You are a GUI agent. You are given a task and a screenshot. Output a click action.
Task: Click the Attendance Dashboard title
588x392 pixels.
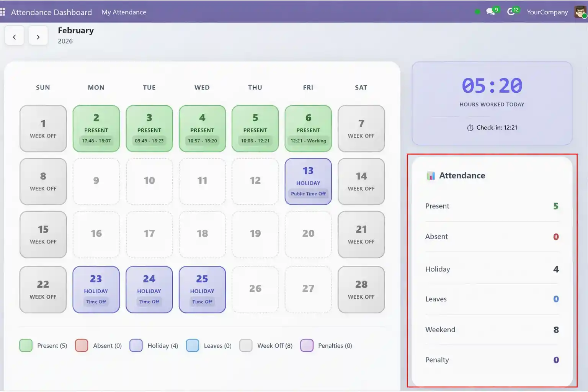coord(51,12)
